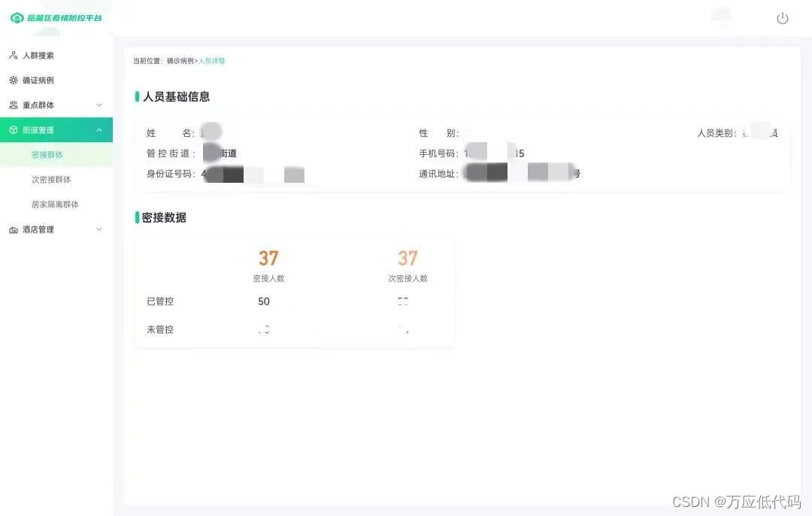Click the 人群搜索 person-search icon
Viewport: 812px width, 516px height.
click(14, 56)
